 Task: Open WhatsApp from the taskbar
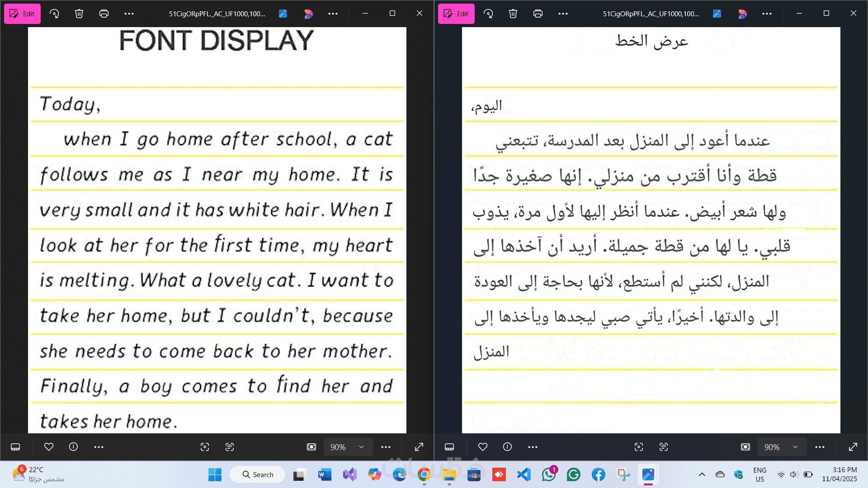(x=549, y=474)
